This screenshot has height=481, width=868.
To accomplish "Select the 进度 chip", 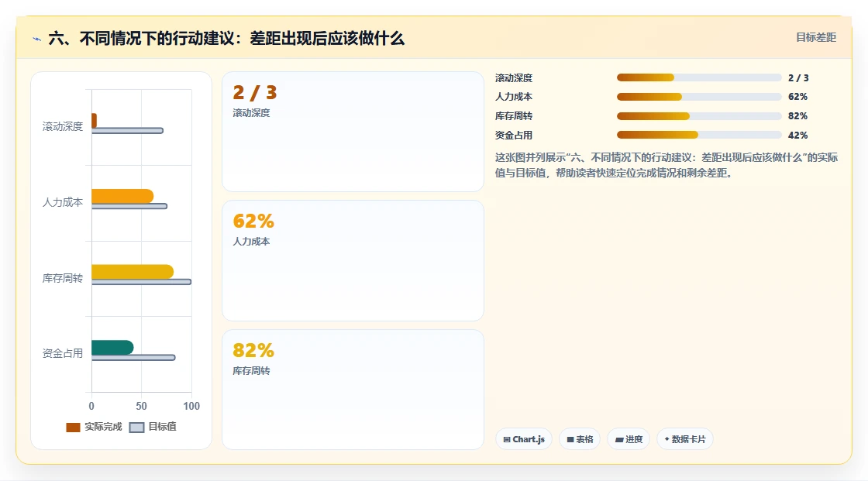I will point(629,439).
